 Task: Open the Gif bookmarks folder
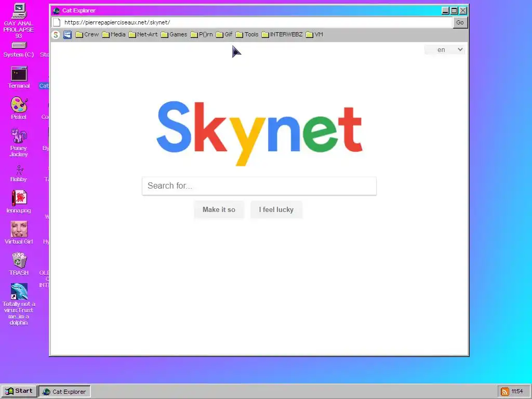pos(224,35)
